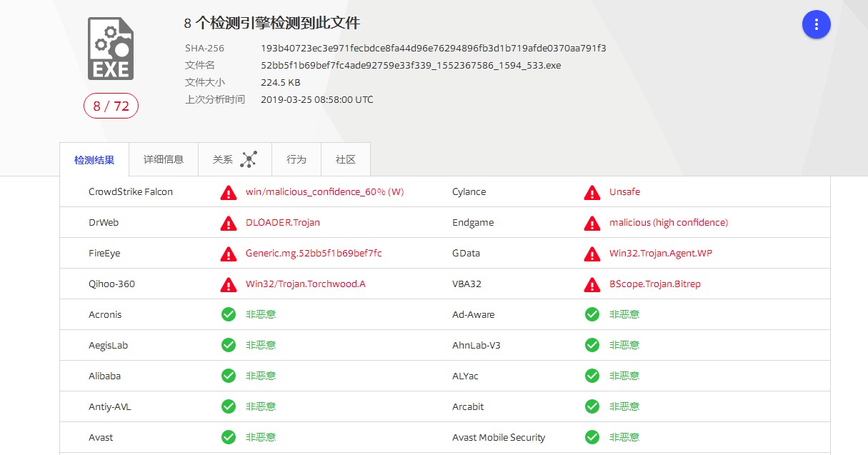Click the relationship graph icon beside 关系
This screenshot has height=455, width=868.
click(248, 159)
